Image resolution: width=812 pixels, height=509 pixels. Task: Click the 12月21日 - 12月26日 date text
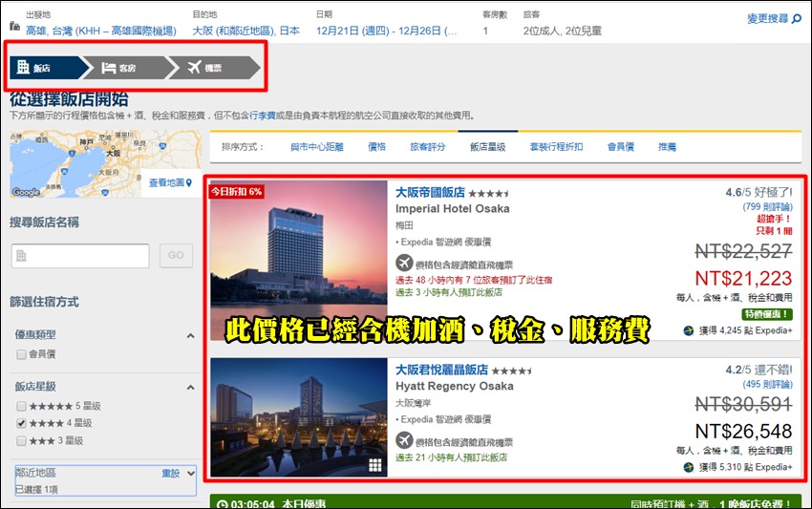[x=386, y=32]
